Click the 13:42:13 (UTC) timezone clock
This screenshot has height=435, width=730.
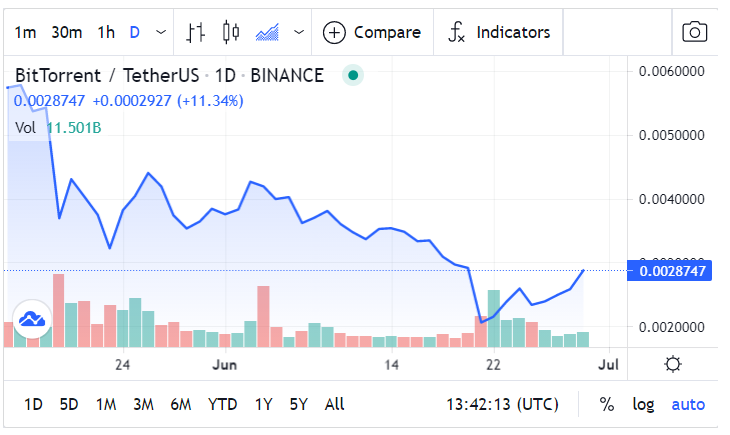pos(502,404)
